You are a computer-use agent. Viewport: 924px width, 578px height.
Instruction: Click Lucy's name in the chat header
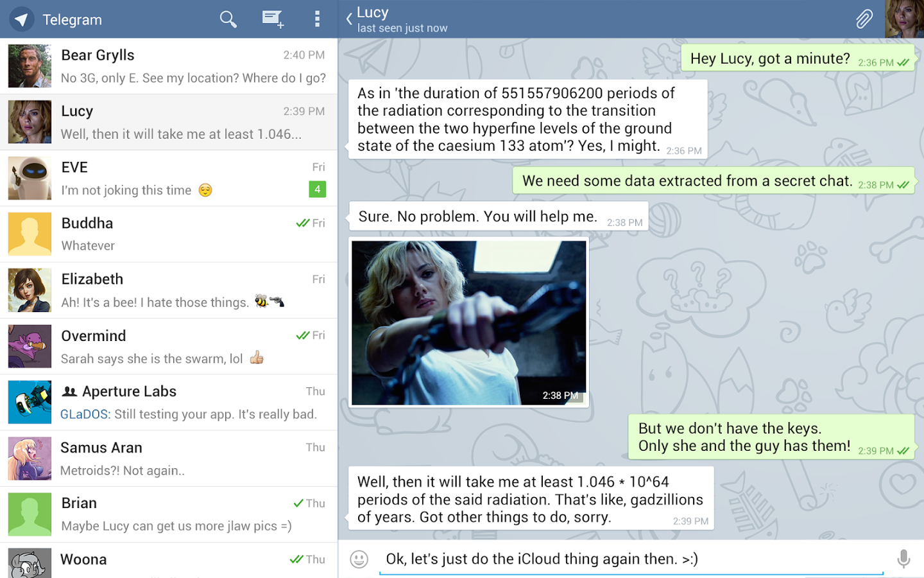click(373, 12)
